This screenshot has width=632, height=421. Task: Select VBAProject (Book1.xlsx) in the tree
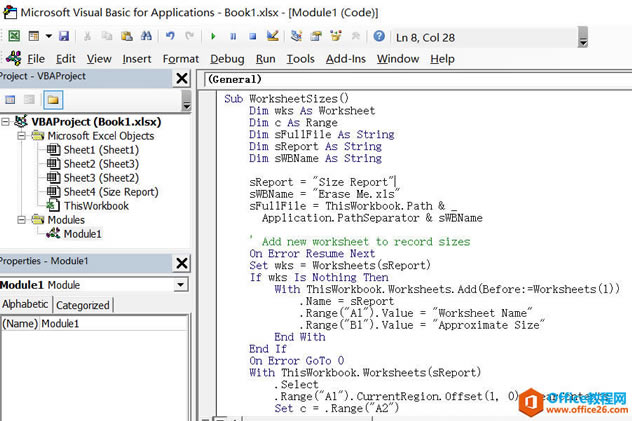pyautogui.click(x=96, y=122)
